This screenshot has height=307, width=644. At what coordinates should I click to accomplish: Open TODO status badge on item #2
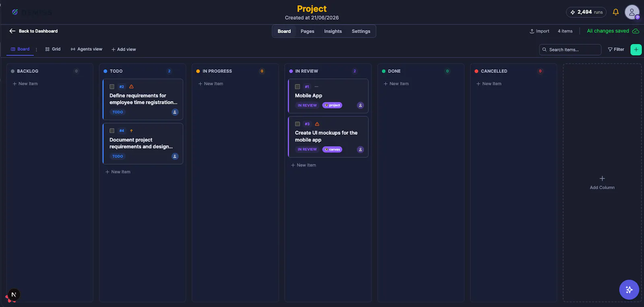coord(118,112)
